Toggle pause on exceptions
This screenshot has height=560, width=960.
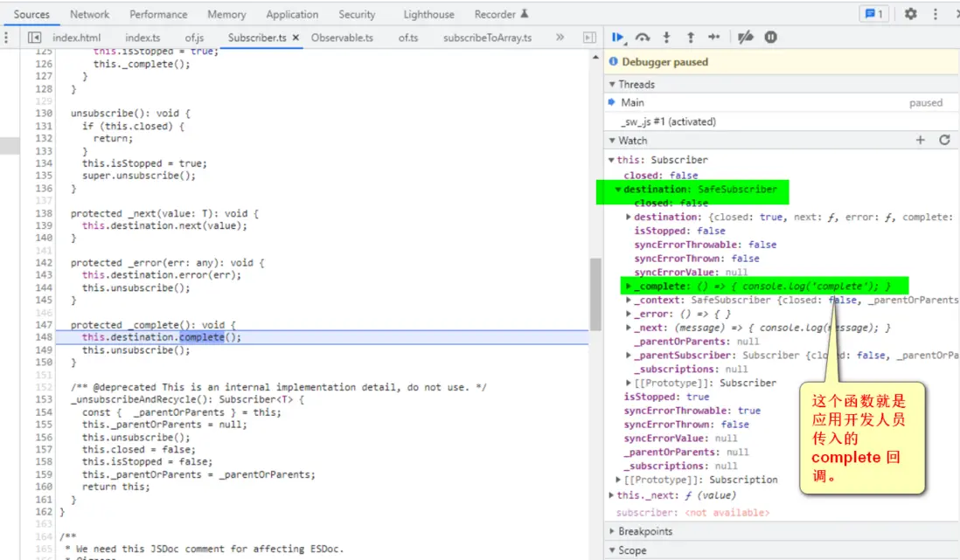click(x=770, y=38)
